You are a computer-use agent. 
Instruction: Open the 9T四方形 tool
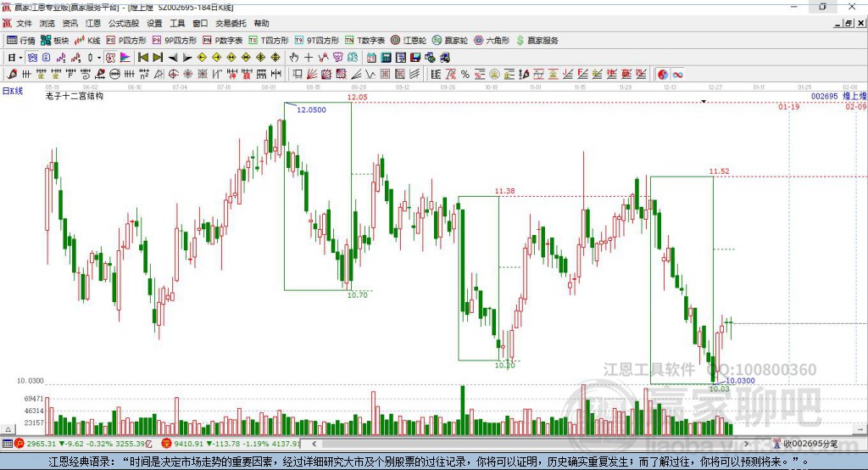(x=317, y=40)
